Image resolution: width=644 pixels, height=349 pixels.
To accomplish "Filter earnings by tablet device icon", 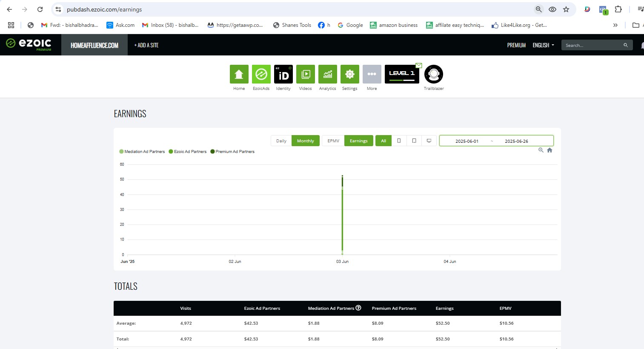I will coord(414,141).
